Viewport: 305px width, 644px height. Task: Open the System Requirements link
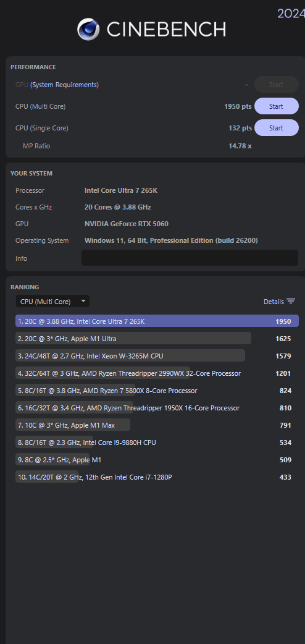click(x=64, y=85)
